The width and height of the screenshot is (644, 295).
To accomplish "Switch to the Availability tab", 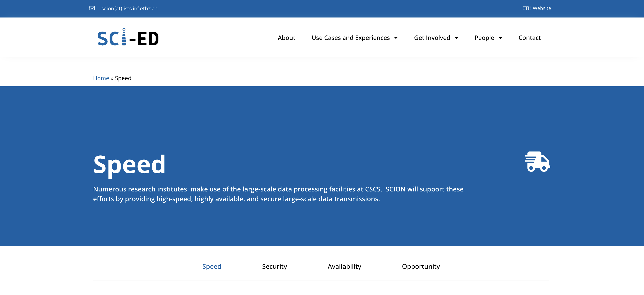I will pos(344,266).
